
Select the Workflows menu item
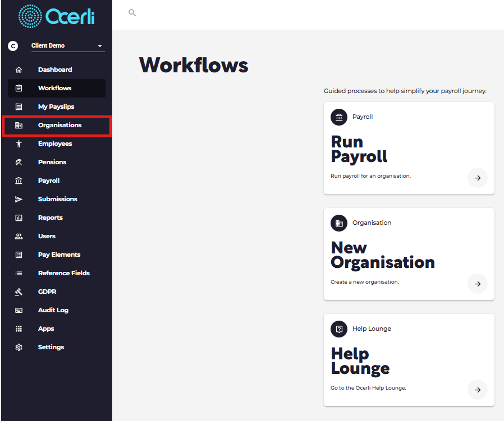[x=57, y=88]
